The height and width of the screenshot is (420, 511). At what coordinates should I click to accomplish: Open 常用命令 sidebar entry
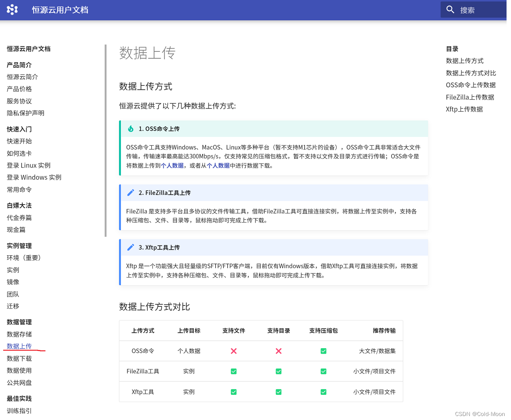19,190
